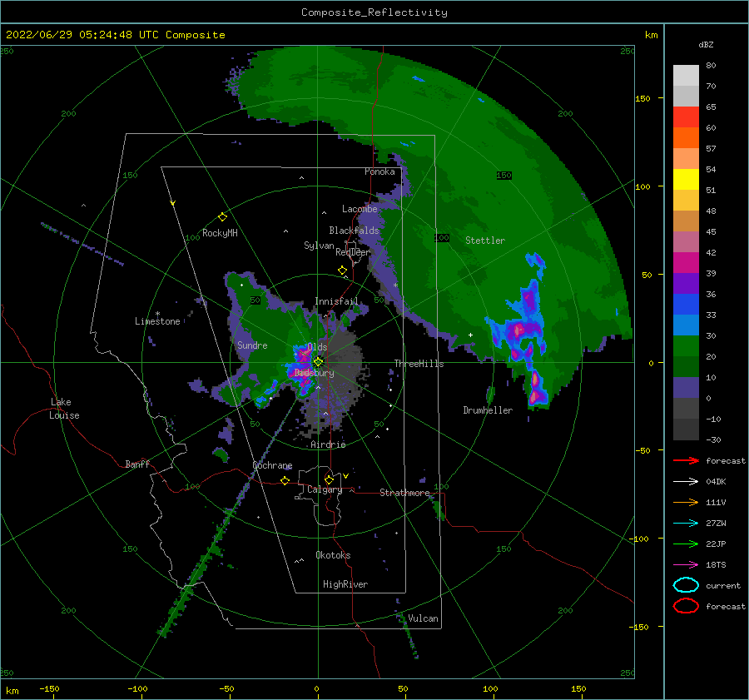Click the Calgary city label
This screenshot has width=749, height=700.
325,489
